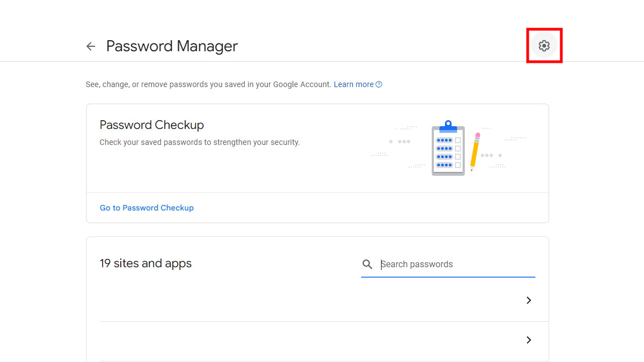Click 'Check your saved passwords' description text
This screenshot has height=362, width=644.
200,142
